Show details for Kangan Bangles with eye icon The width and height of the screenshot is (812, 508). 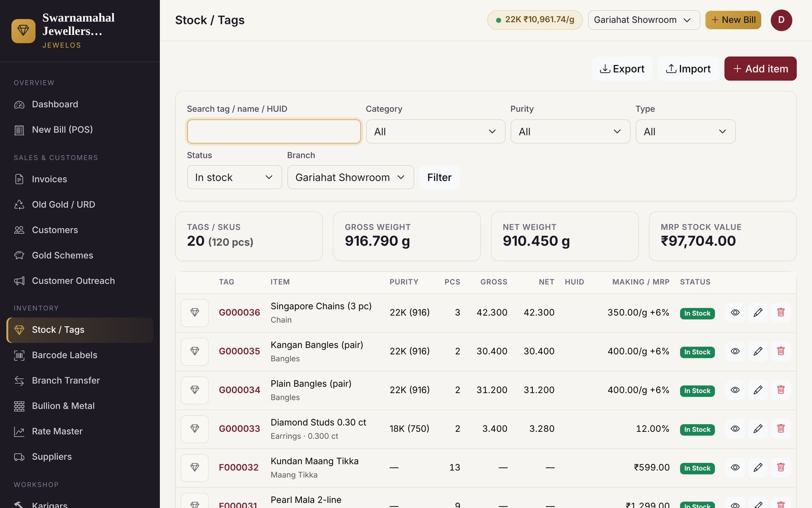(735, 351)
